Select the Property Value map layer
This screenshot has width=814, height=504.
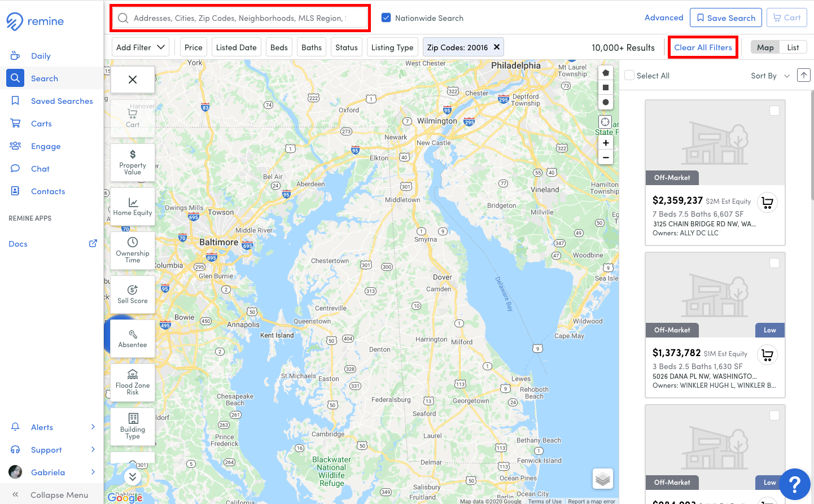tap(133, 163)
